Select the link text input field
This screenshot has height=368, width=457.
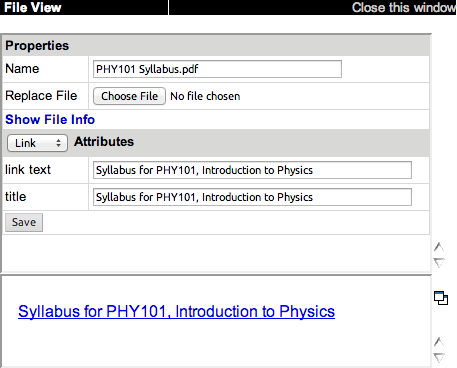click(x=252, y=170)
